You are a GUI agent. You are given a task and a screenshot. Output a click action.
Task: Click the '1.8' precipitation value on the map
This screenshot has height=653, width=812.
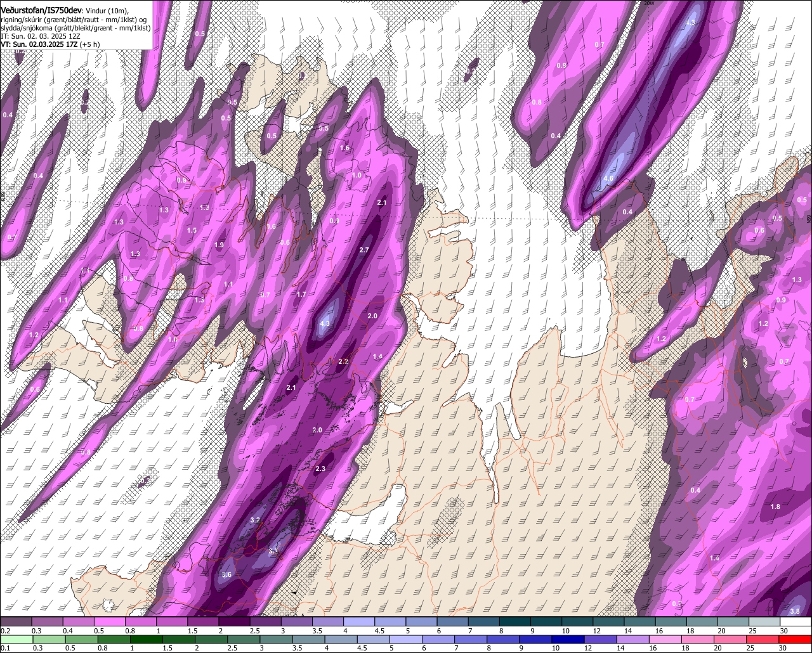point(775,507)
